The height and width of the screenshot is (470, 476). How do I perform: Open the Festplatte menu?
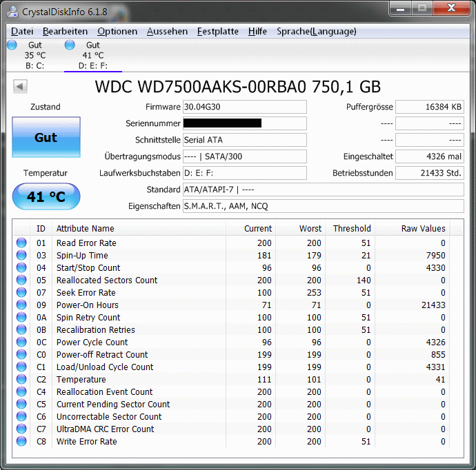click(218, 31)
